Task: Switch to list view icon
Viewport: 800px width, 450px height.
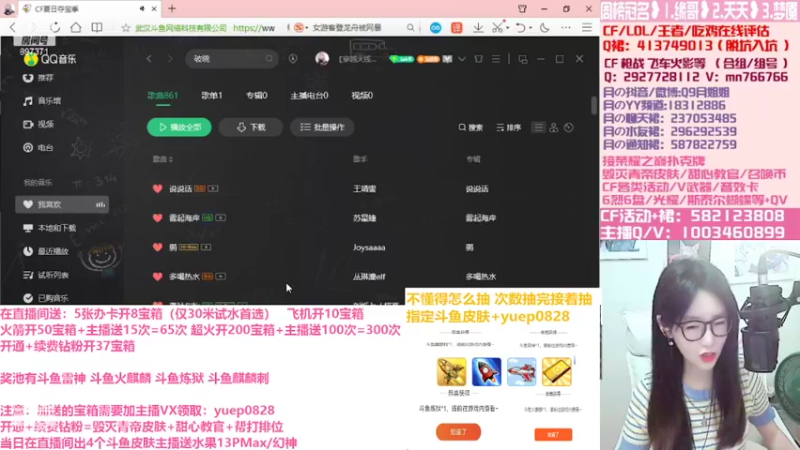Action: [x=538, y=128]
